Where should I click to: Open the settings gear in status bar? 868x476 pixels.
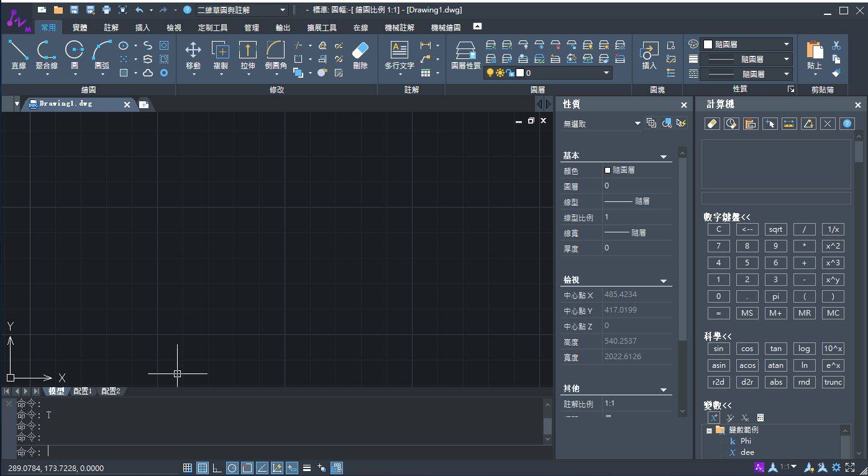tap(836, 468)
